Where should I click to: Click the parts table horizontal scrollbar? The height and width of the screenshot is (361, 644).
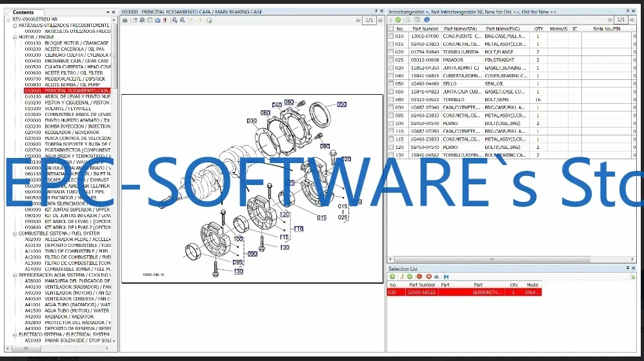click(492, 259)
